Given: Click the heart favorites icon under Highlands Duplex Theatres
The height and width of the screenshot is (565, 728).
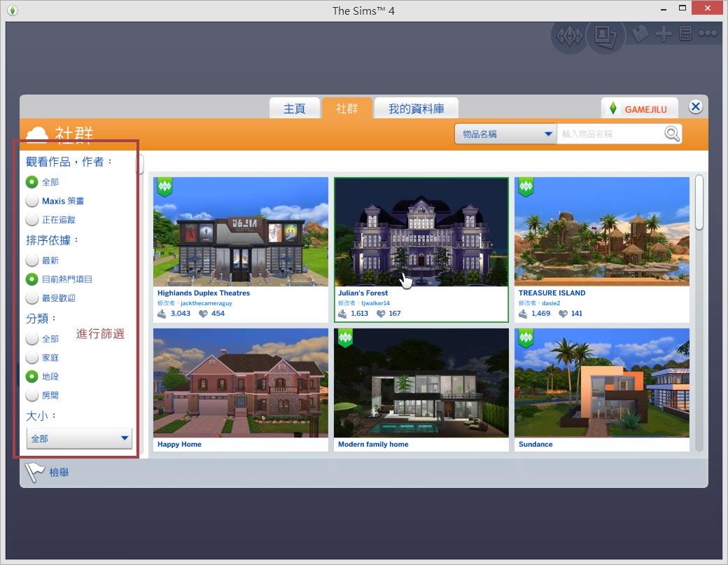Looking at the screenshot, I should click(x=203, y=314).
